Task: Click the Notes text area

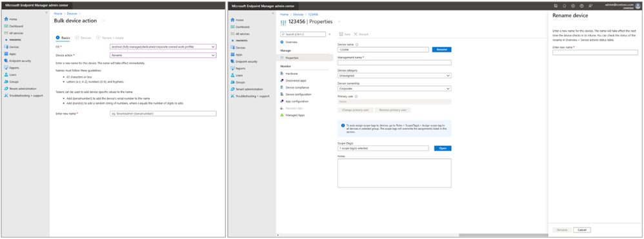Action: coord(394,173)
